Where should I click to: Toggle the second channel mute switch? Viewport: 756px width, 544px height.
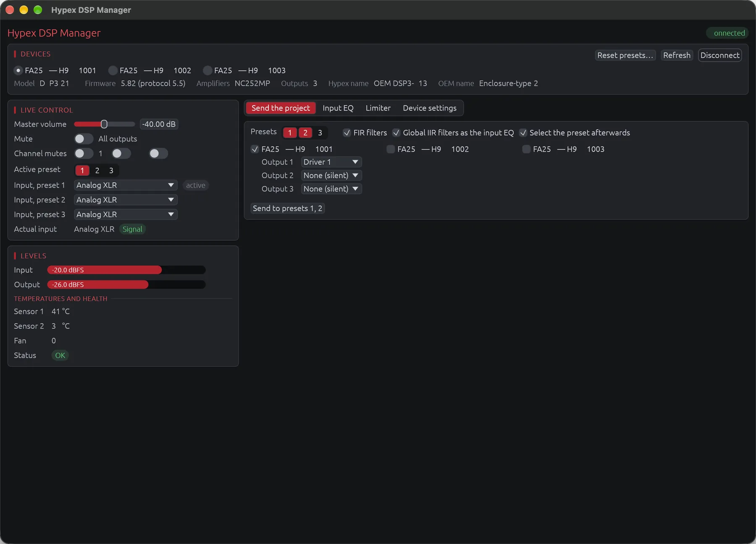pyautogui.click(x=121, y=153)
